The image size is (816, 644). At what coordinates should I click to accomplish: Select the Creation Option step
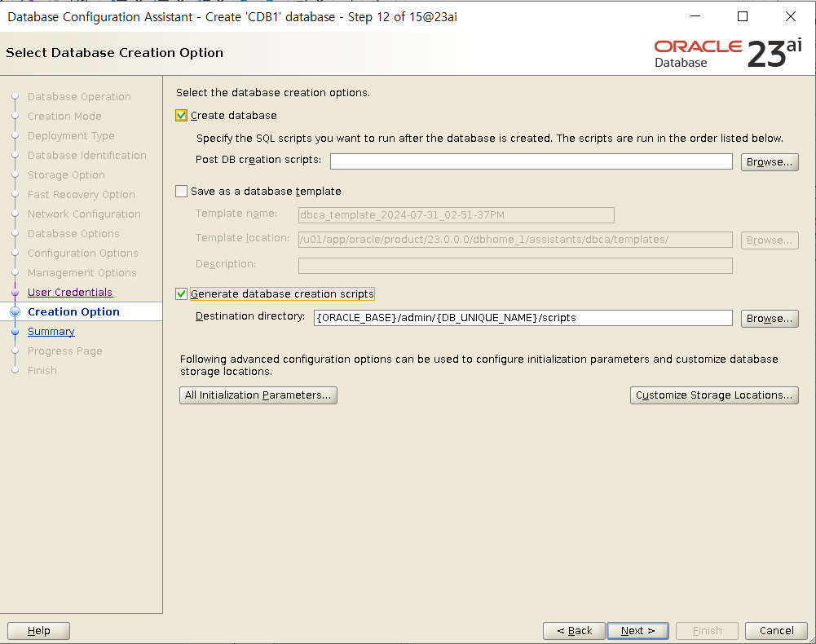73,311
